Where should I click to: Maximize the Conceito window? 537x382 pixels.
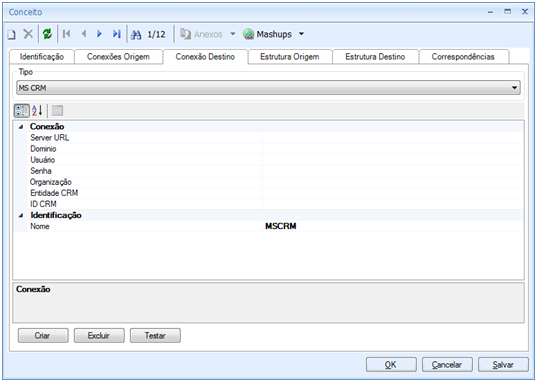click(508, 12)
